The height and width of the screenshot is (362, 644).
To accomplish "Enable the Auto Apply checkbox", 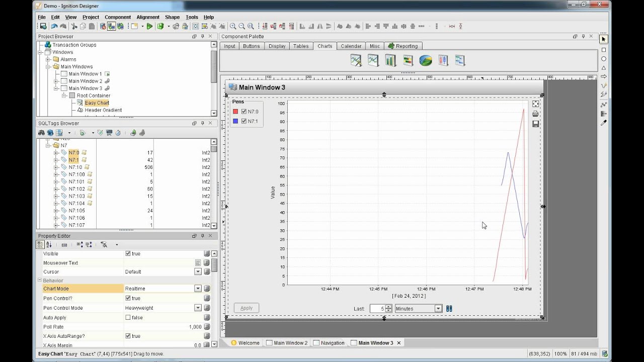I will [x=128, y=317].
